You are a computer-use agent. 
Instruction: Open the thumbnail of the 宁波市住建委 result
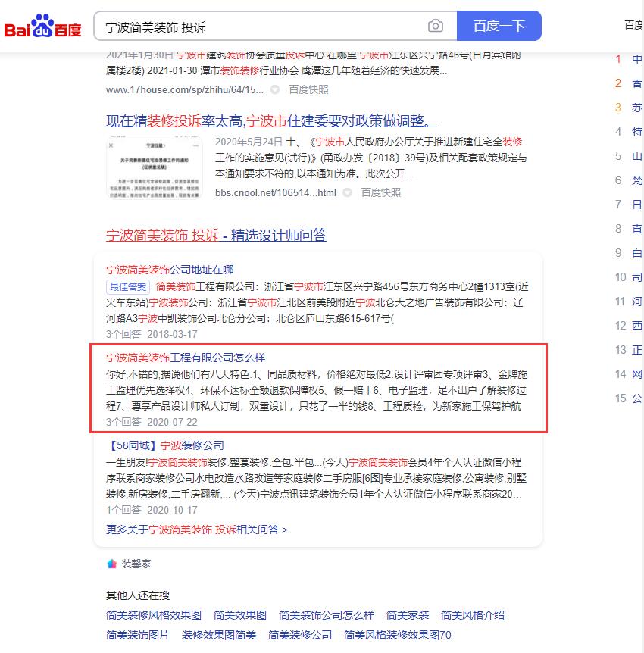[155, 167]
